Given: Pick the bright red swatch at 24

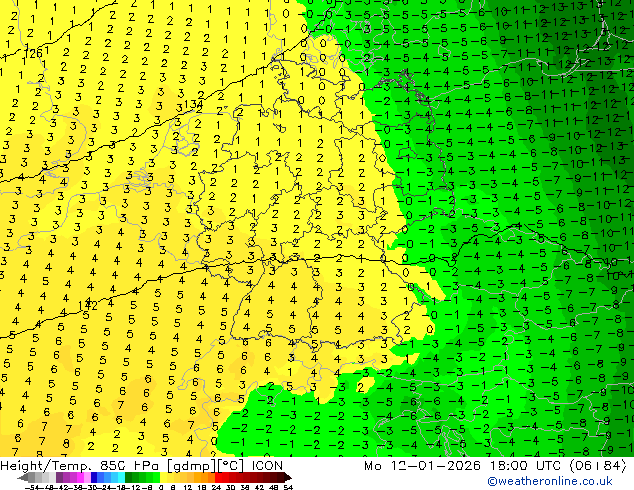Looking at the screenshot, I should [218, 477].
